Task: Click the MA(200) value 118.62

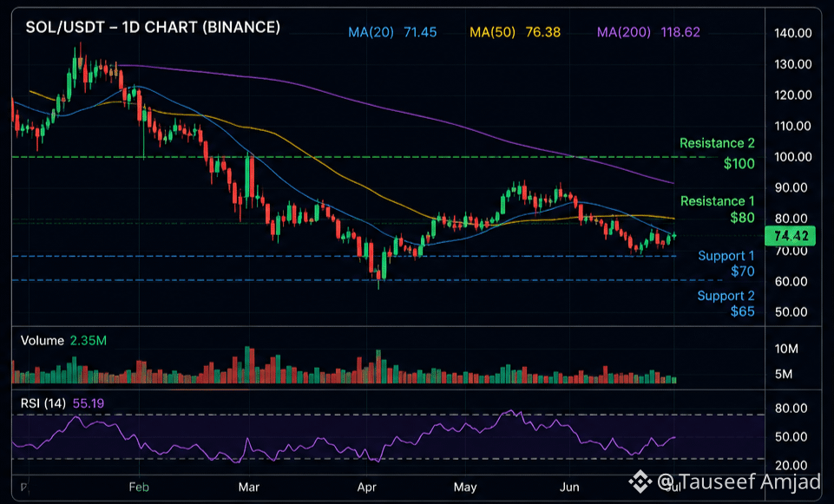Action: click(680, 32)
